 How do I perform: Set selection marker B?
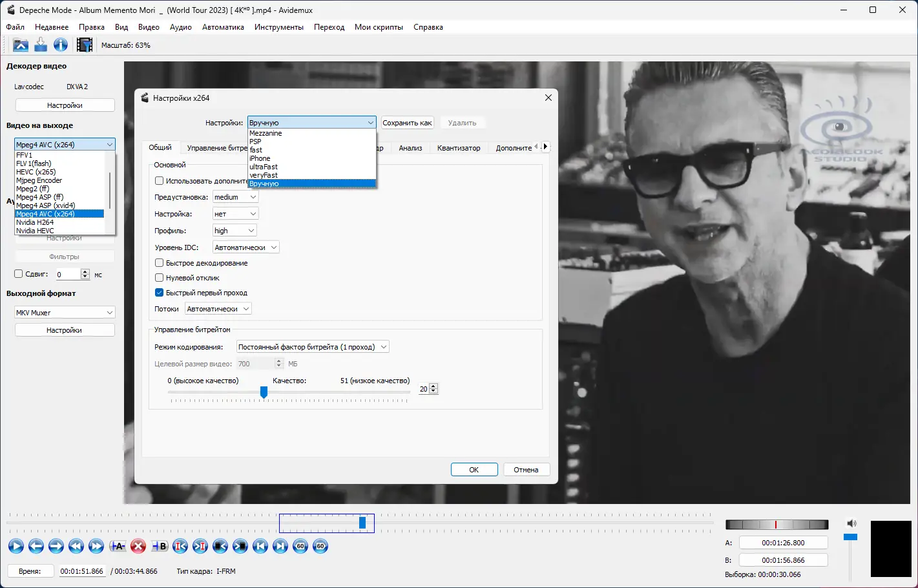[x=160, y=547]
